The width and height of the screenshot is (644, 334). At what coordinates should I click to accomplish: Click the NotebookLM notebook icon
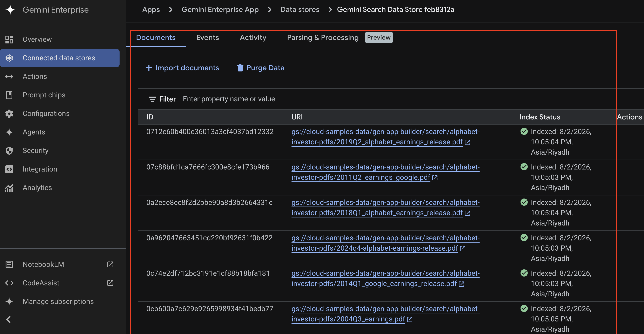click(9, 264)
